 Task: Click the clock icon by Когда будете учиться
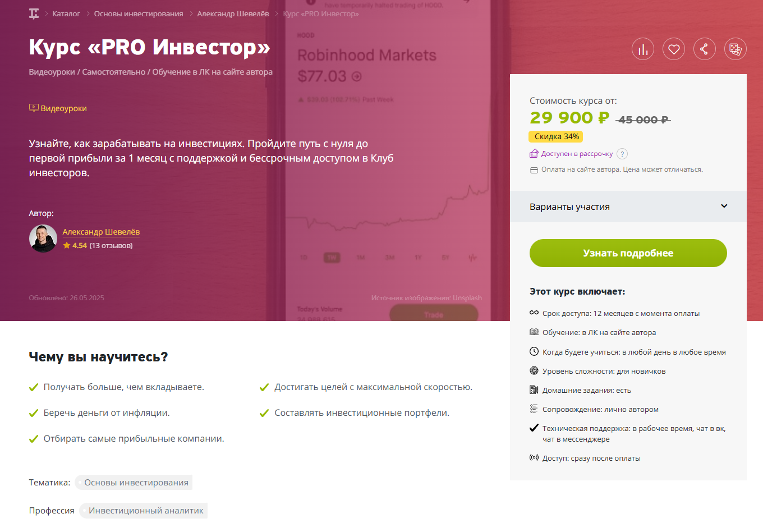534,352
